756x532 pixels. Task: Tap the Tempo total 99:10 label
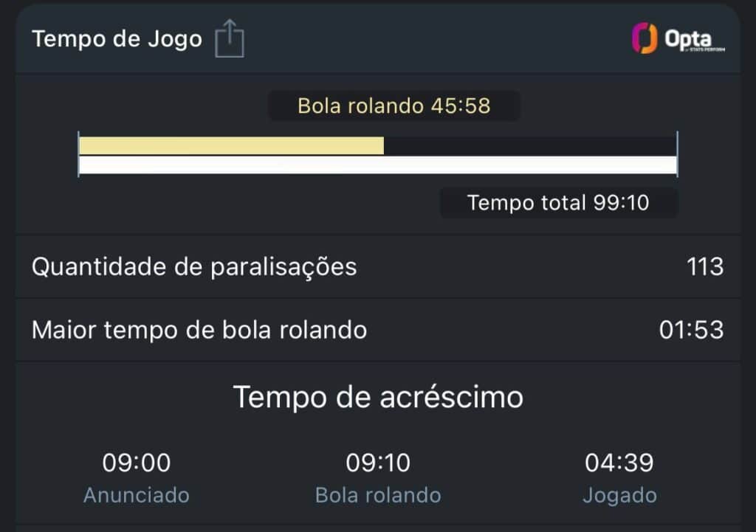coord(558,202)
